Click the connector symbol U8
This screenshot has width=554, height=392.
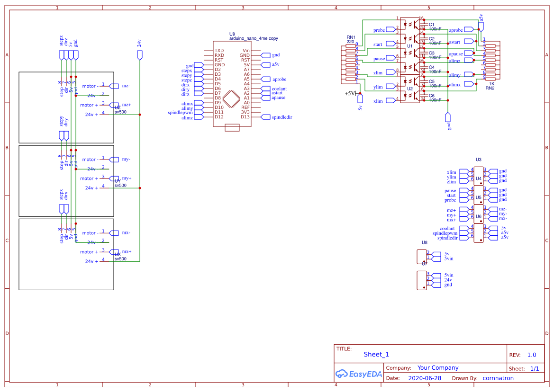[x=421, y=256]
